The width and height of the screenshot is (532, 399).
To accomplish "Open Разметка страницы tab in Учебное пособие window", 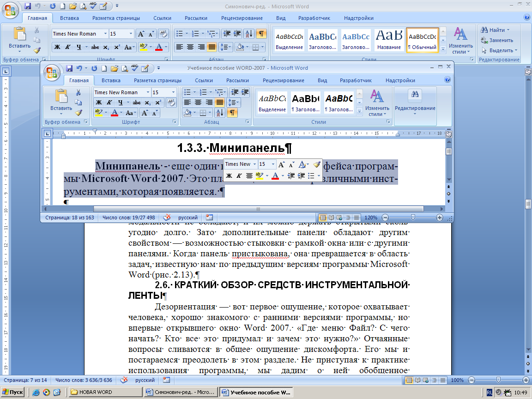I will pos(157,80).
